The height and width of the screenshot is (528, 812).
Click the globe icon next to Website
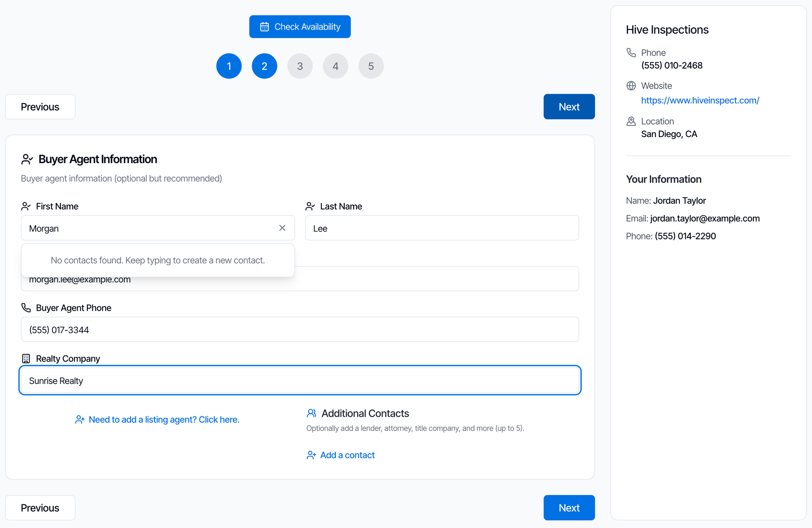tap(631, 86)
